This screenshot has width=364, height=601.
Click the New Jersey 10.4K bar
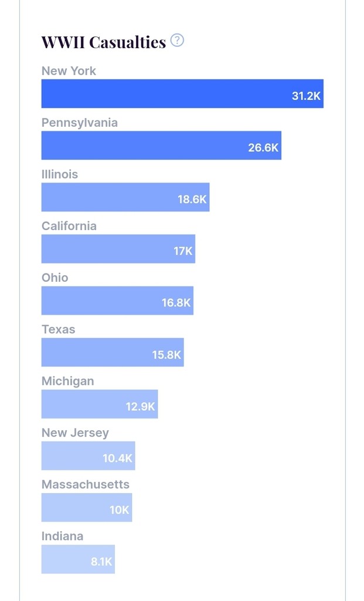coord(88,455)
